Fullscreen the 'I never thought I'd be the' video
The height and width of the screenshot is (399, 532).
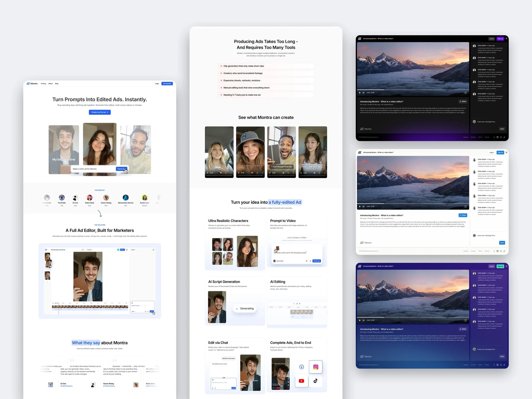(288, 173)
